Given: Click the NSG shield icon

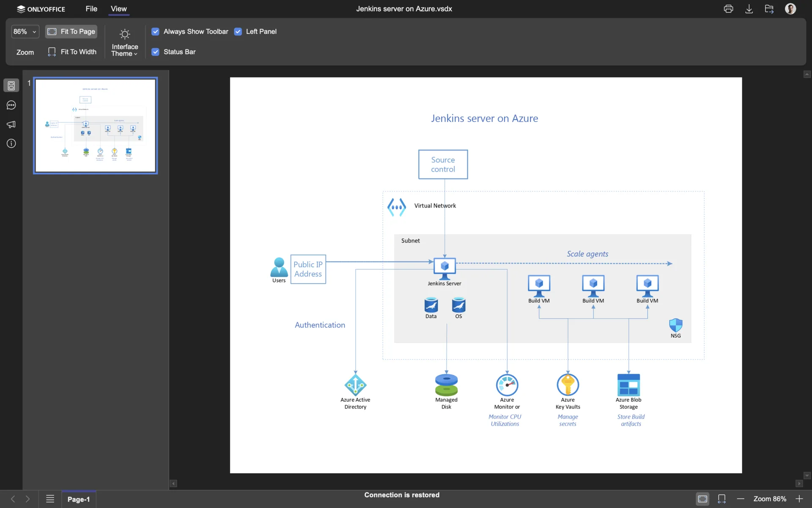Looking at the screenshot, I should pyautogui.click(x=675, y=325).
